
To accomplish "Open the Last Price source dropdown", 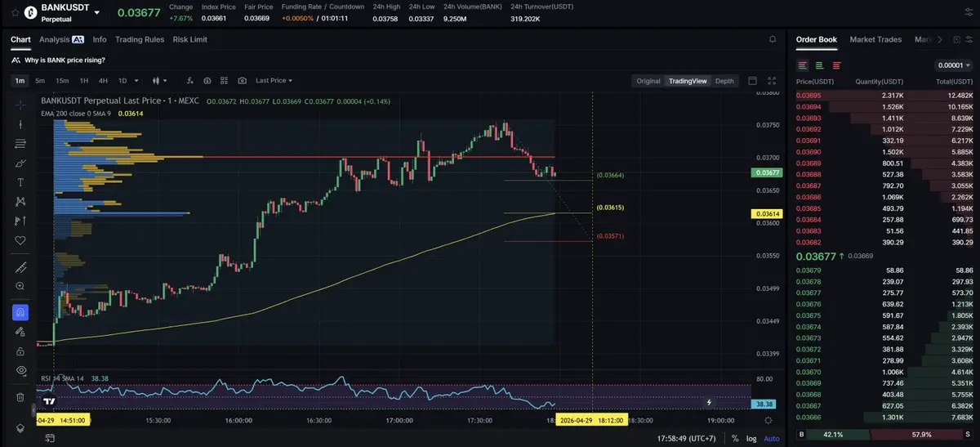I will (x=274, y=81).
